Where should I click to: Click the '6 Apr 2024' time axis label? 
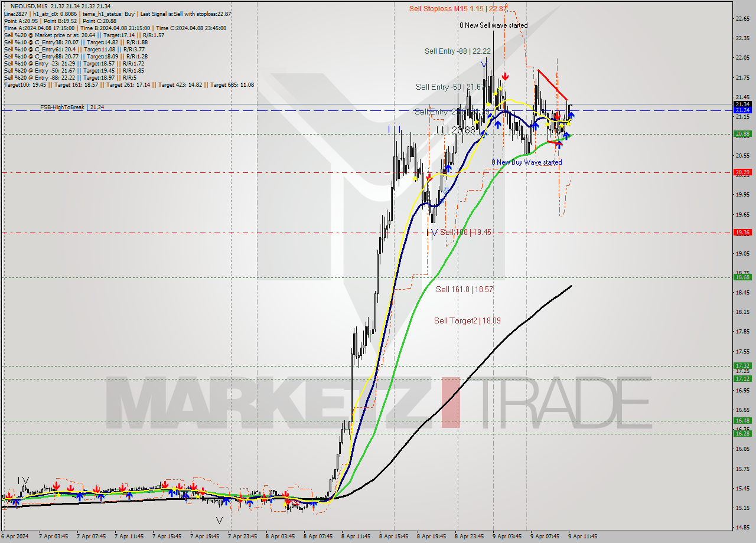pyautogui.click(x=14, y=537)
